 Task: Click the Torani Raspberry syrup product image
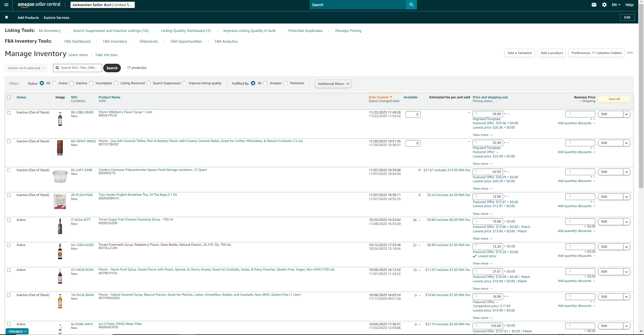[60, 251]
